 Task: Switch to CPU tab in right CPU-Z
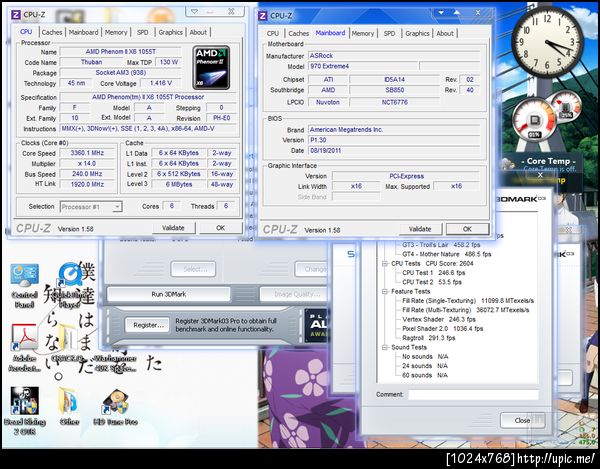coord(273,34)
